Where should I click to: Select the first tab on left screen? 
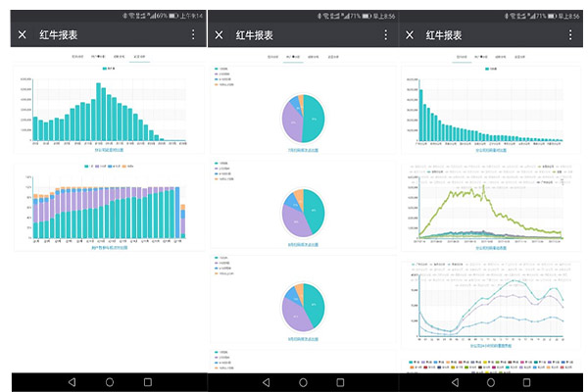77,58
